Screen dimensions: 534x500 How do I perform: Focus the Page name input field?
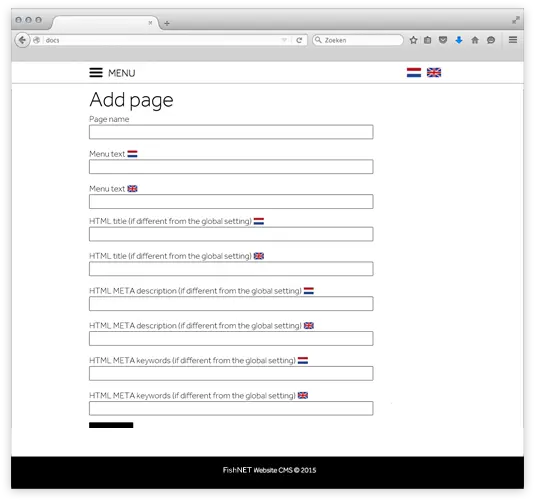click(231, 132)
